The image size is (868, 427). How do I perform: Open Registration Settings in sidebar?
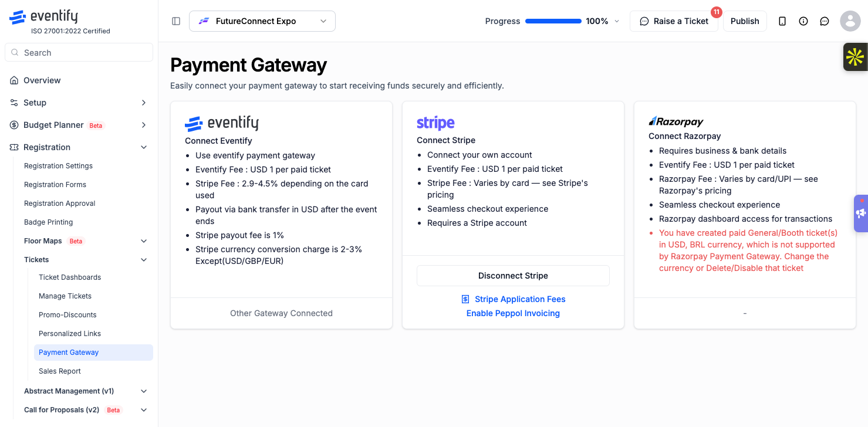[58, 166]
